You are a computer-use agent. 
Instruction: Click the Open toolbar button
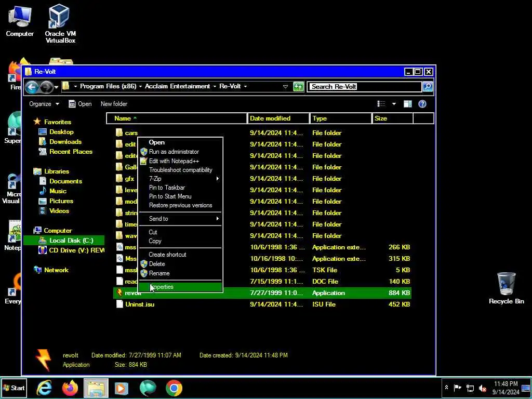pos(80,104)
